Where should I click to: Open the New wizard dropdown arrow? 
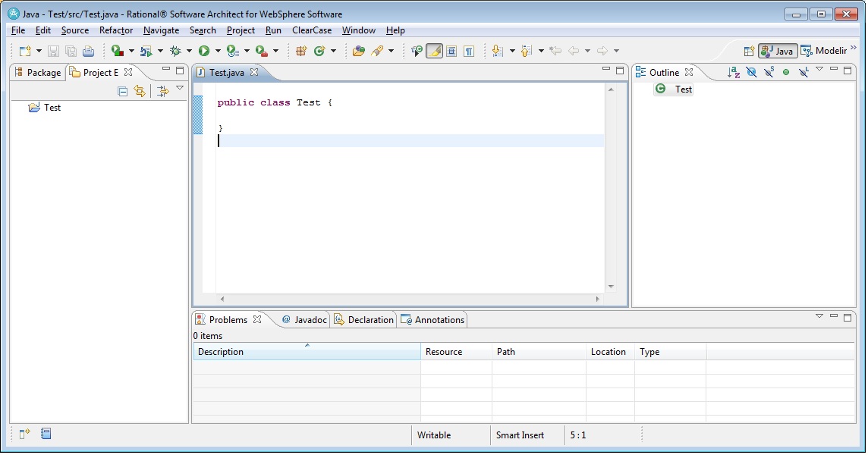[39, 51]
